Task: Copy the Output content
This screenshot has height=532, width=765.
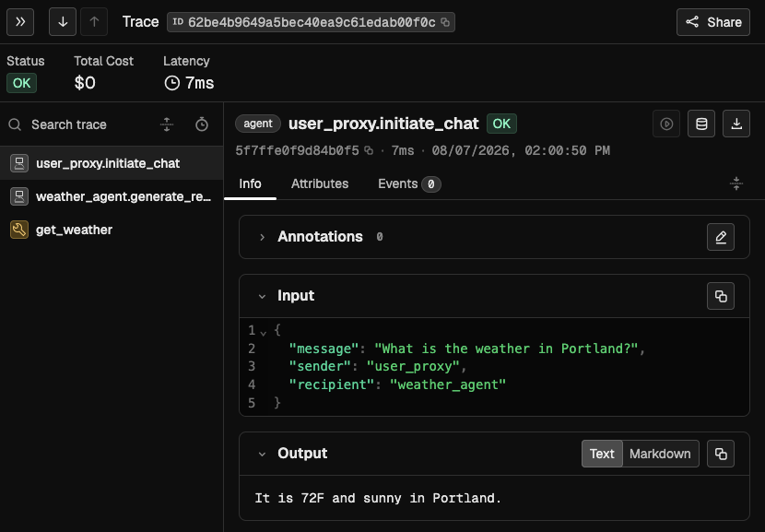Action: tap(721, 454)
